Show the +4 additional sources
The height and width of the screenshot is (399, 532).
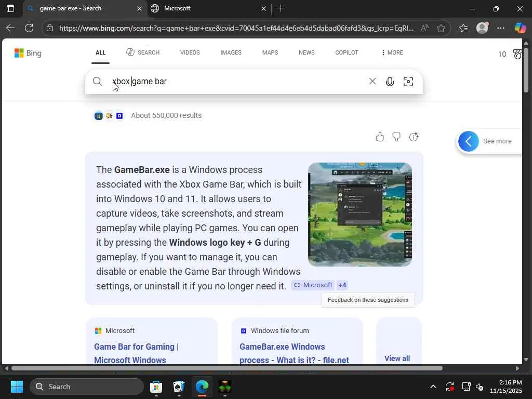coord(342,285)
